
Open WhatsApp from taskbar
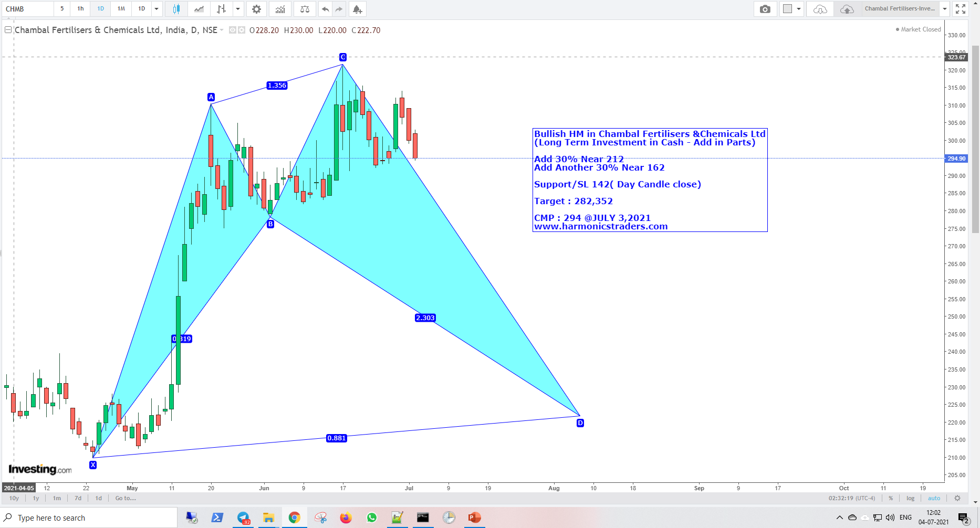[372, 518]
